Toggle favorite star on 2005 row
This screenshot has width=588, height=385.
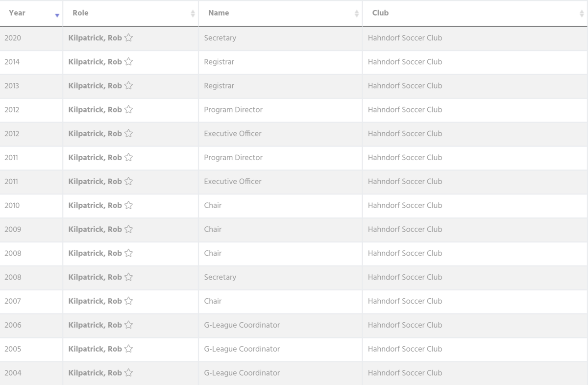point(128,349)
